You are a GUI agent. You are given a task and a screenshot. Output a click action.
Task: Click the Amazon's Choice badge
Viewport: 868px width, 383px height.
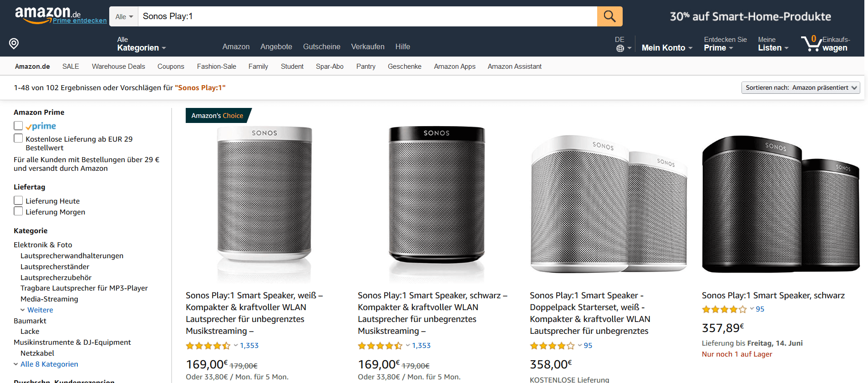218,116
